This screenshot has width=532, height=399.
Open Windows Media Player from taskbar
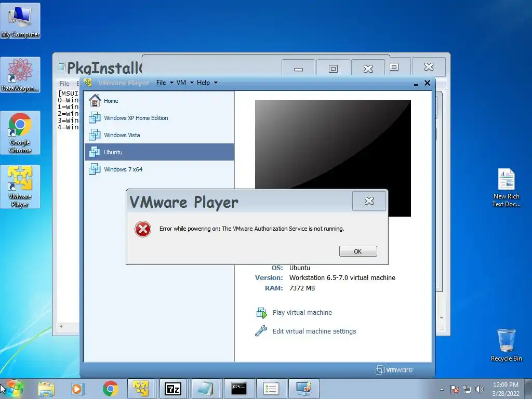(78, 389)
